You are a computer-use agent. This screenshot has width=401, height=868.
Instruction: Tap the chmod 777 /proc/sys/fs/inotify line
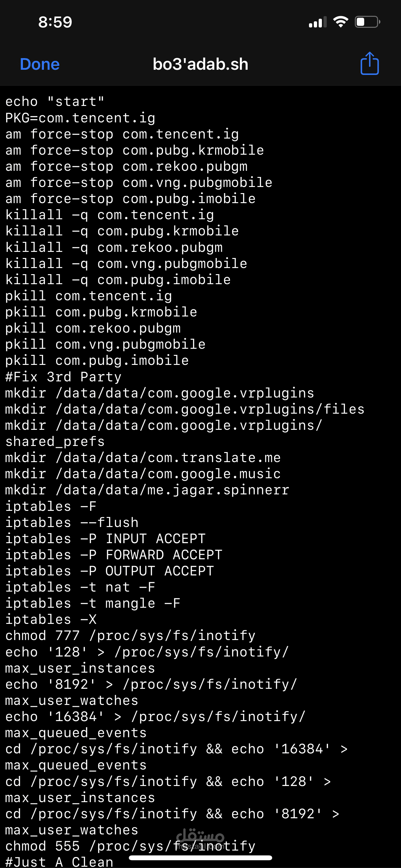pos(130,635)
